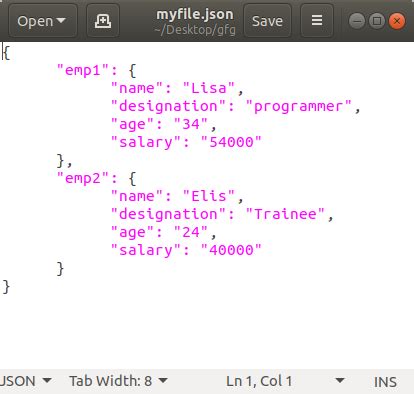Place cursor on the "emp2" key
Viewport: 414px width, 394px height.
tap(83, 178)
